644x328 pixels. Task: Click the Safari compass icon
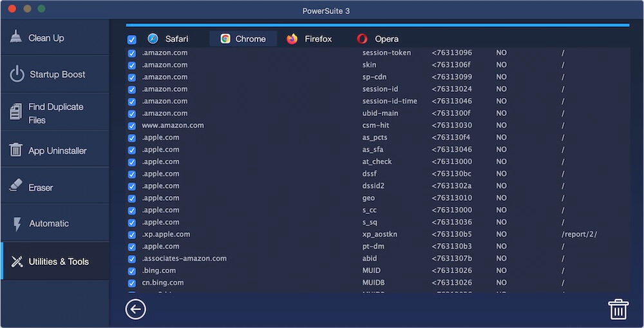pos(153,39)
